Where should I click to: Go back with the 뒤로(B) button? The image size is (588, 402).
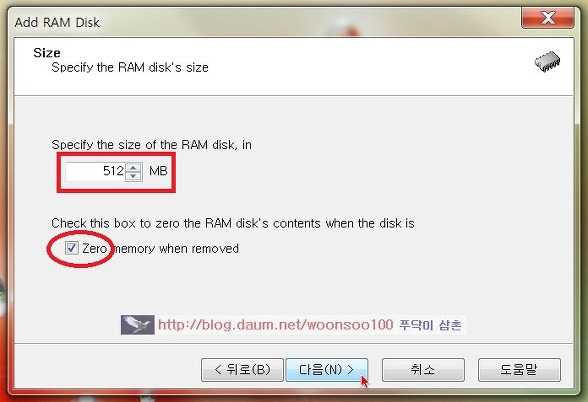(242, 370)
